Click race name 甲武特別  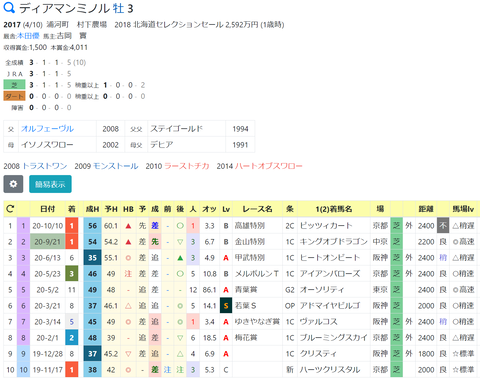[x=250, y=258]
